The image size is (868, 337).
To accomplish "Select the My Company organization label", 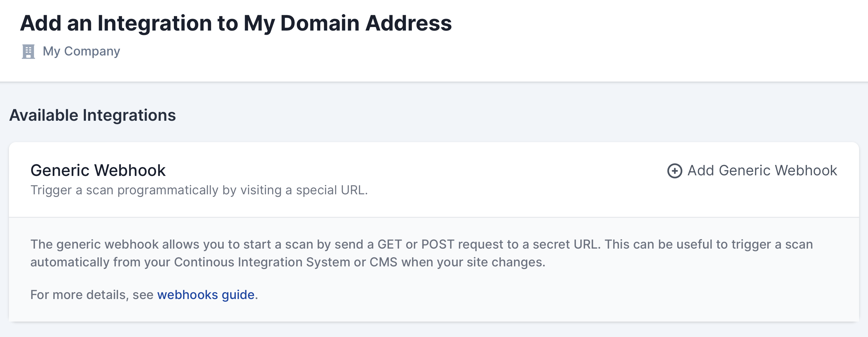I will coord(81,51).
